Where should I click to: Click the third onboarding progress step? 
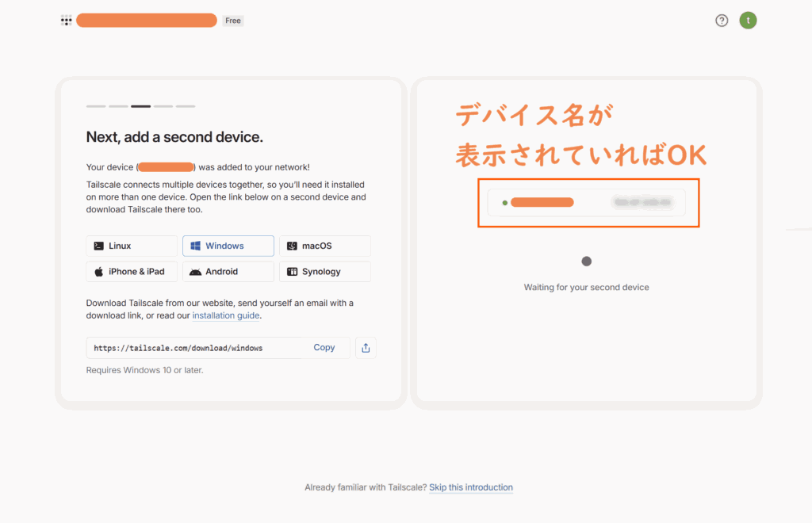click(x=141, y=106)
